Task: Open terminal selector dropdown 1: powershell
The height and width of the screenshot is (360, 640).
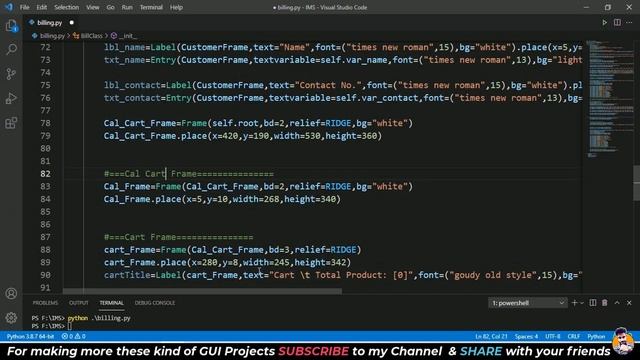Action: (x=527, y=303)
